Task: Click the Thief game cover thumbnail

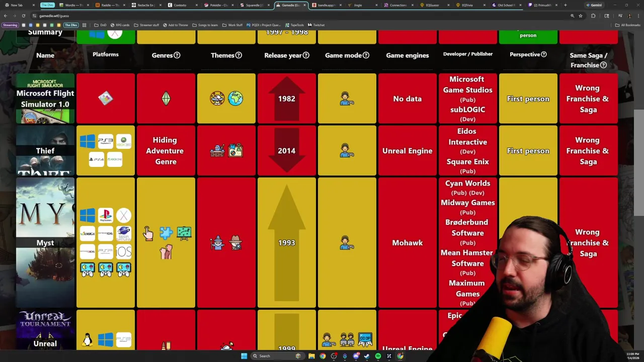Action: click(x=45, y=151)
